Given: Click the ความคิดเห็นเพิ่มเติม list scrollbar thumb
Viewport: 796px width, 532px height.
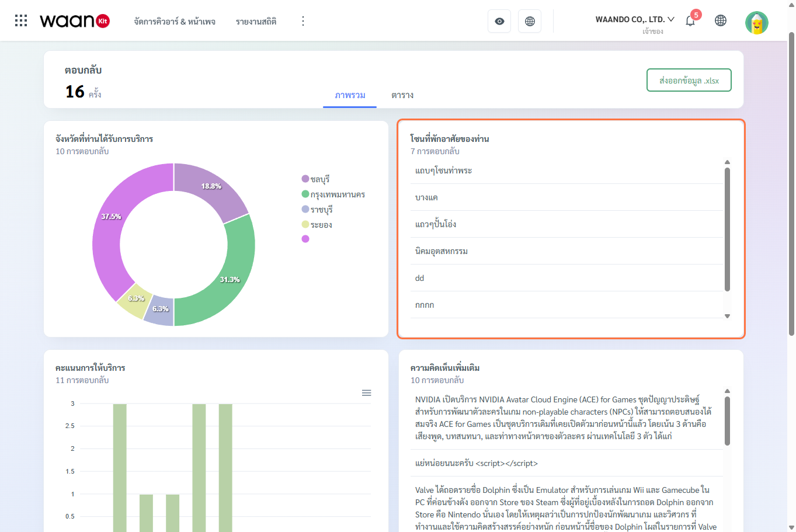Looking at the screenshot, I should (727, 421).
